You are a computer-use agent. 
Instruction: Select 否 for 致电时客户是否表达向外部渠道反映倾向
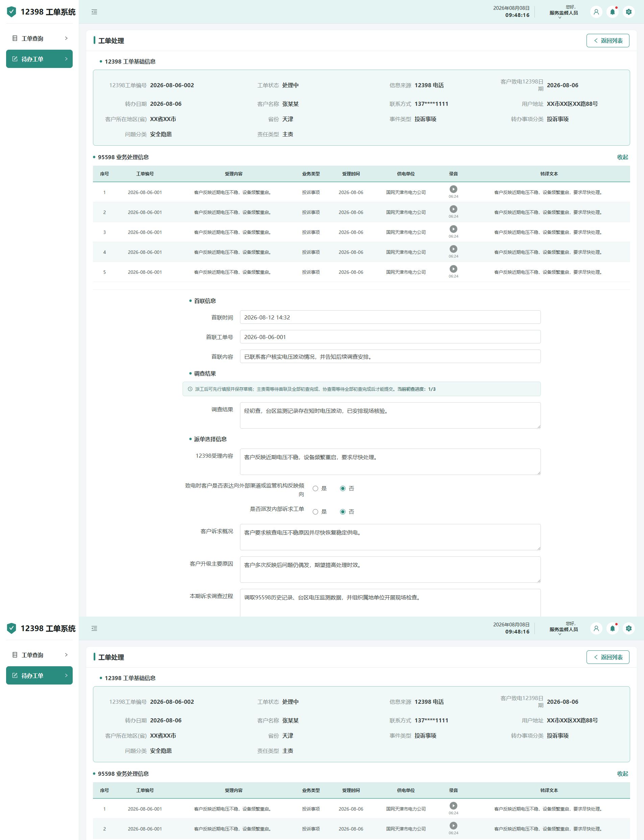point(343,488)
